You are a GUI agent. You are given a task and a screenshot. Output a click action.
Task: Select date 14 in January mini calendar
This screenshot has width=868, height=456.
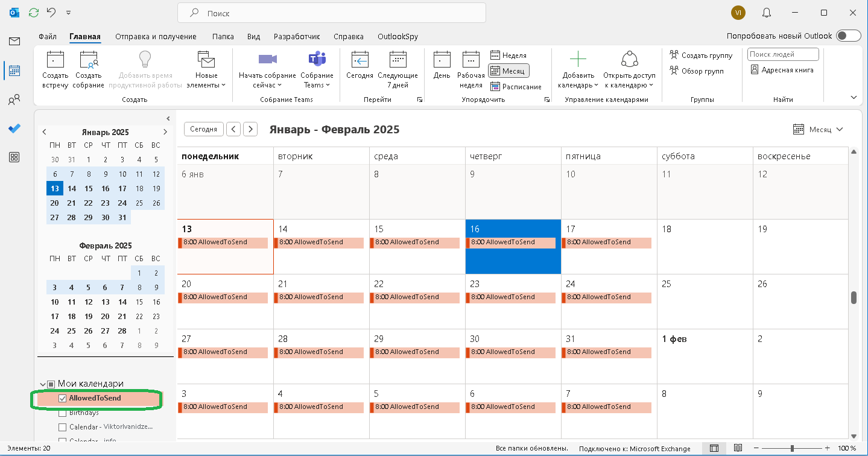pos(72,189)
